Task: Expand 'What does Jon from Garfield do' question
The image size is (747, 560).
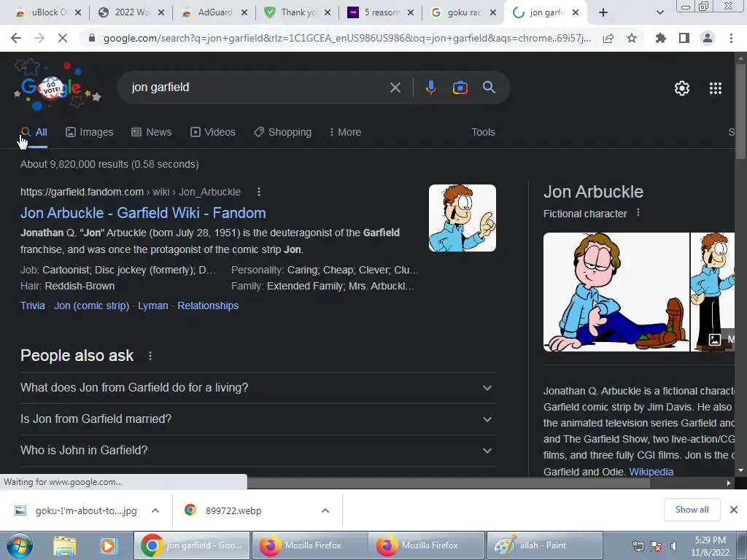Action: 258,388
